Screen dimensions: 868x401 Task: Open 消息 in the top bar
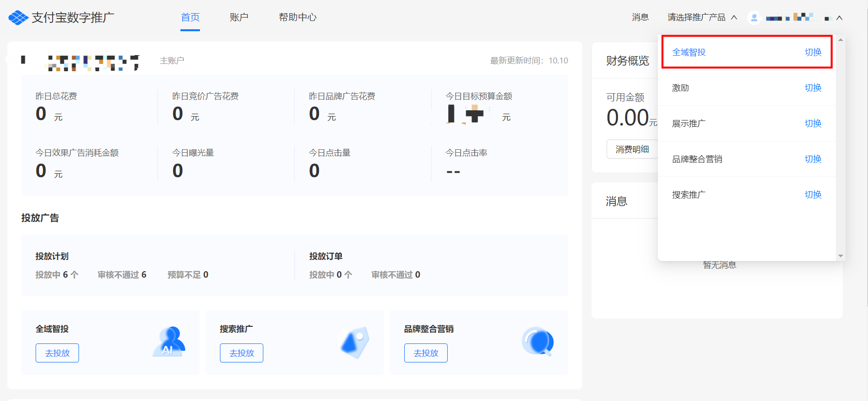tap(640, 18)
